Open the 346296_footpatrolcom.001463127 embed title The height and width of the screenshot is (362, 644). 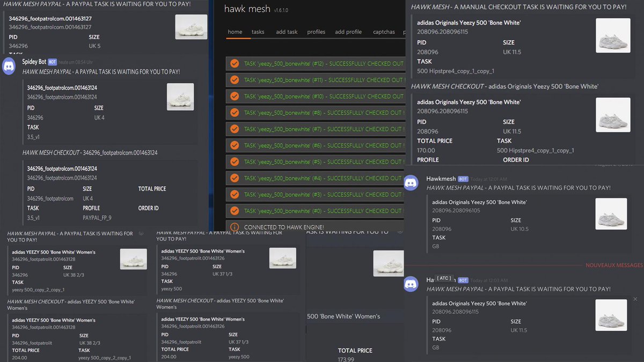click(50, 18)
